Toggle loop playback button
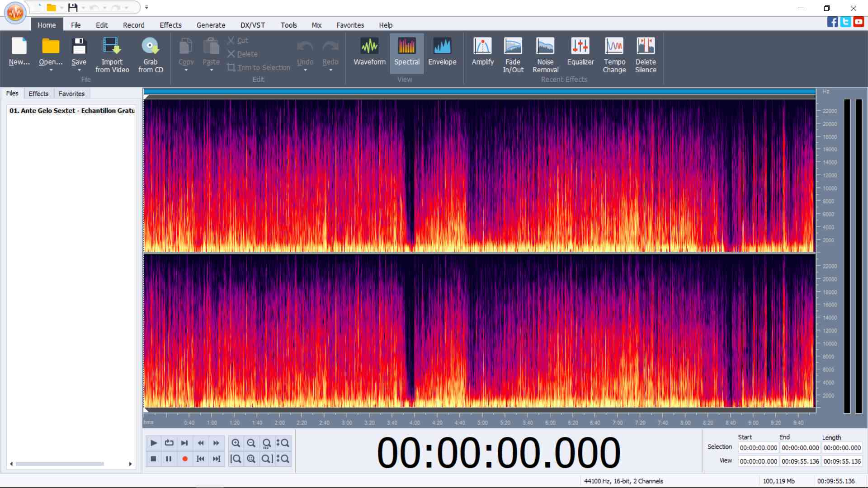 [x=169, y=443]
